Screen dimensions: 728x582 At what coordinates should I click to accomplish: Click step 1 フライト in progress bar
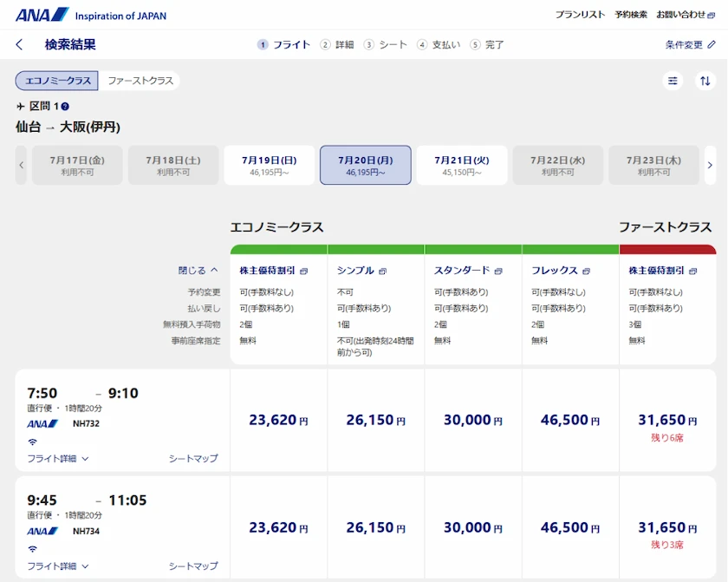pos(283,44)
